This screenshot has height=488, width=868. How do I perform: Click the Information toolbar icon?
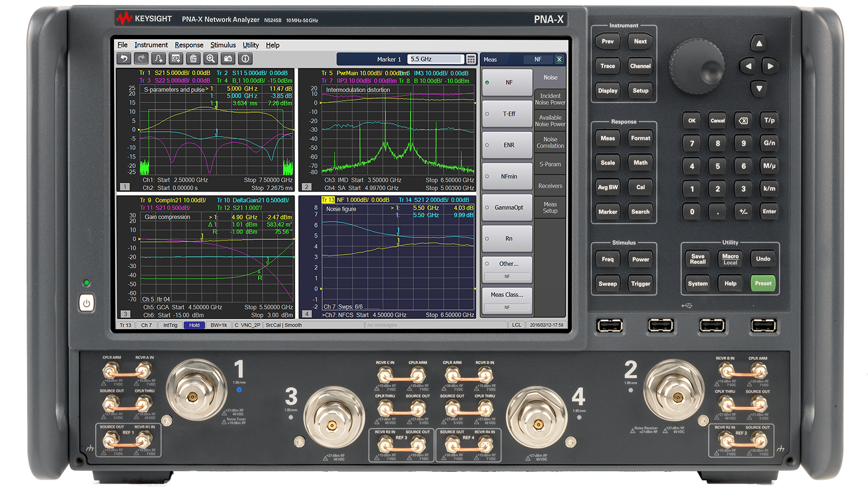pyautogui.click(x=246, y=59)
